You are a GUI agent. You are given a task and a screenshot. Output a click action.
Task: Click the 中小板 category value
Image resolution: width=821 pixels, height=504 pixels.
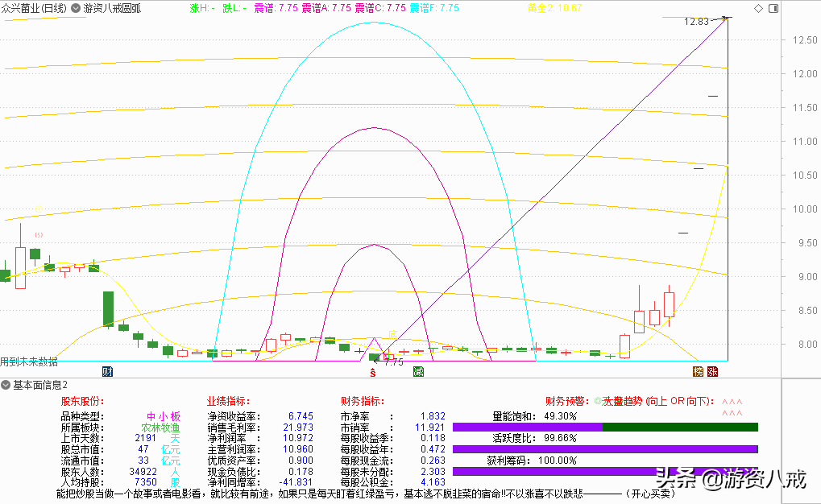164,416
